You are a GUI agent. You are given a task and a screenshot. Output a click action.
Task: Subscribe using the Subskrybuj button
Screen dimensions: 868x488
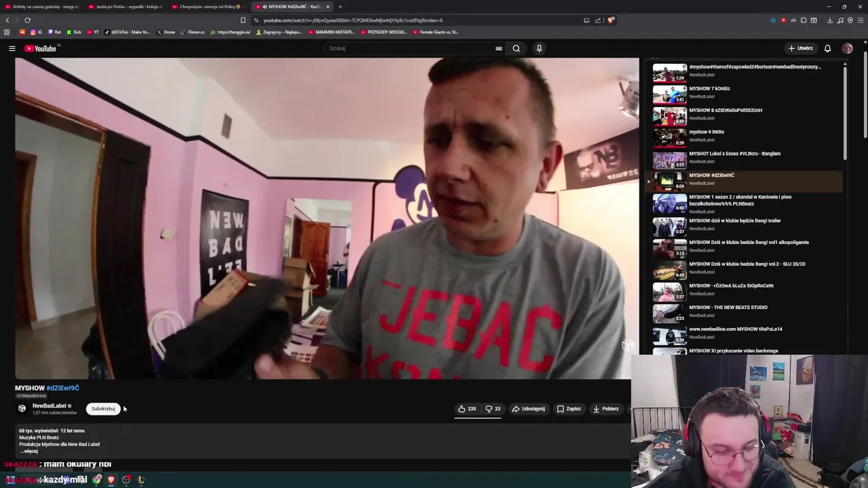(103, 409)
